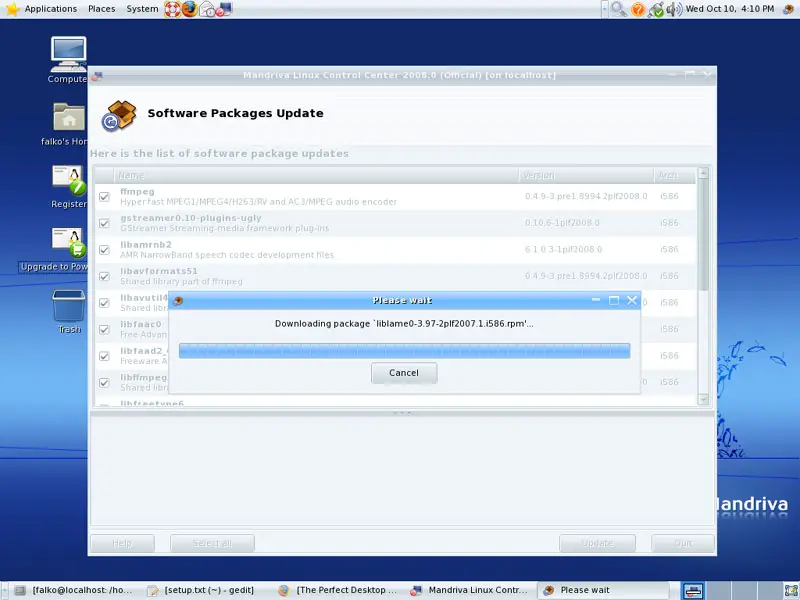Switch to the setup.txt gedit taskbar window
Screen dimensions: 800x600
pyautogui.click(x=205, y=590)
